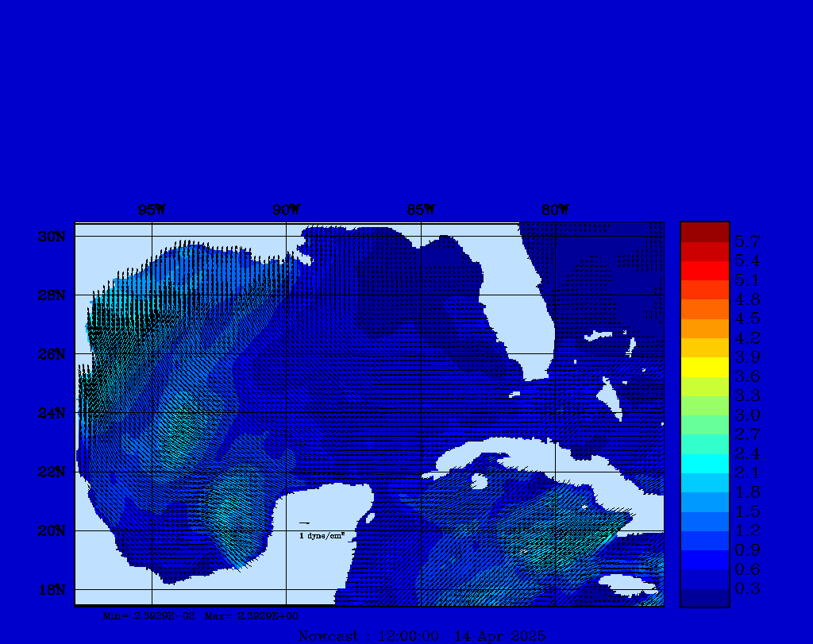Click the 0.6 colorbar value
Image resolution: width=813 pixels, height=644 pixels.
[747, 569]
